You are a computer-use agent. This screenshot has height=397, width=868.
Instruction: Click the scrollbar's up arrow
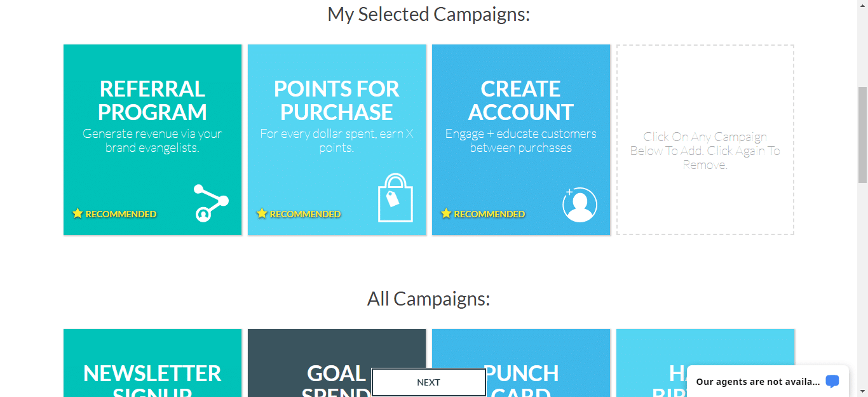tap(862, 5)
